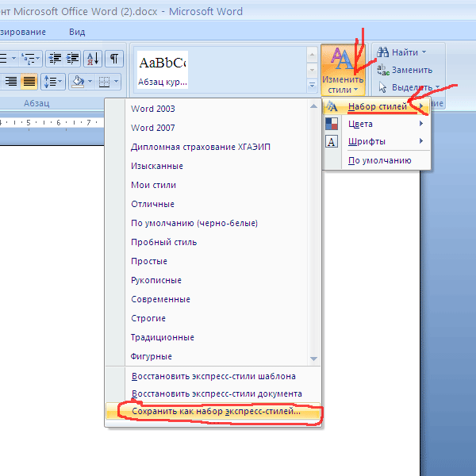Click Сохранить как набор экспресс-стилей
The image size is (476, 476).
click(x=213, y=411)
